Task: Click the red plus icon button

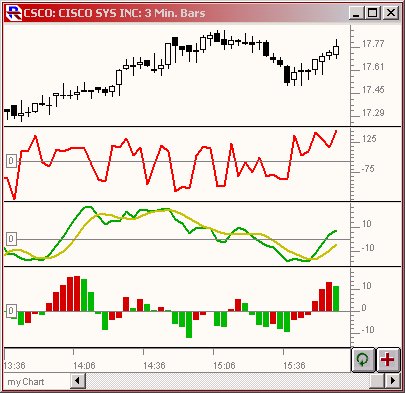Action: 388,360
